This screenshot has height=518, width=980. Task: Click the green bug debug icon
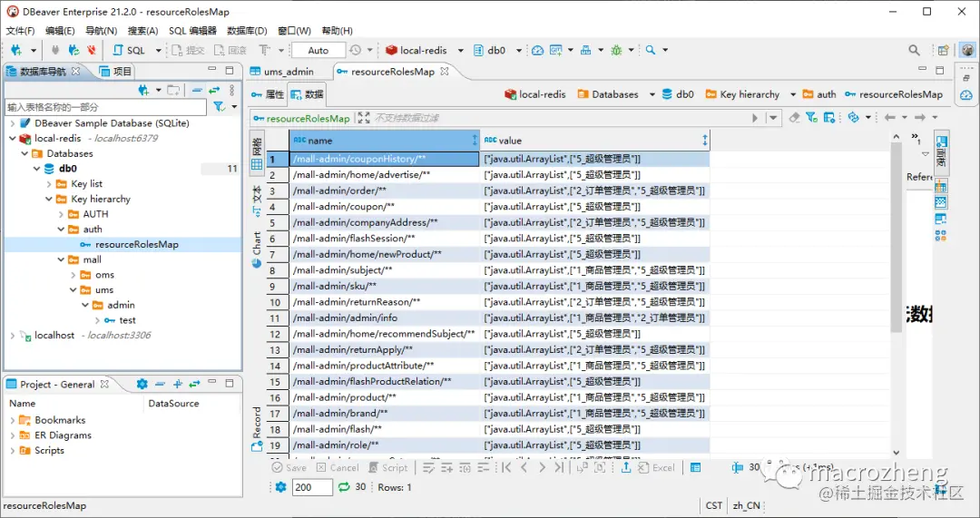click(x=617, y=50)
